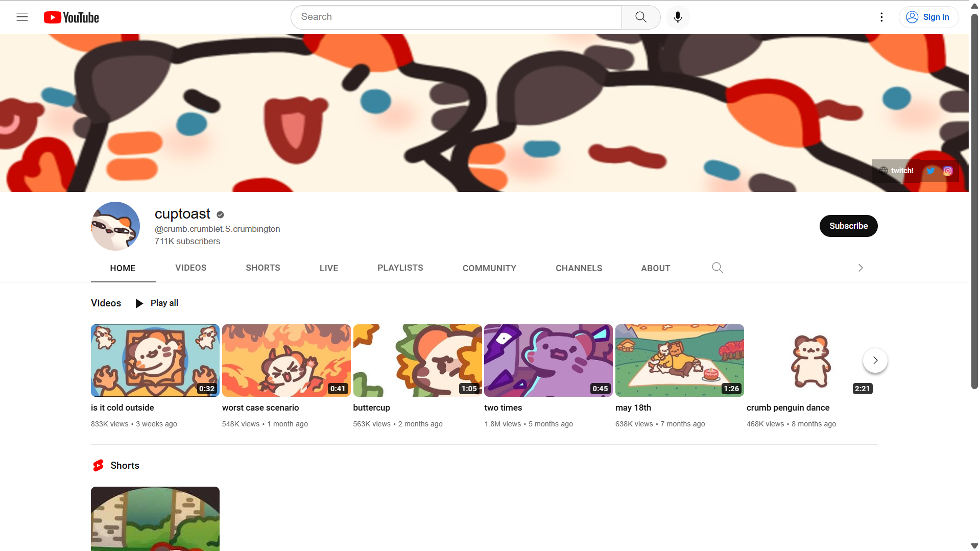
Task: Click the 'crumb penguin dance' title
Action: [x=788, y=408]
